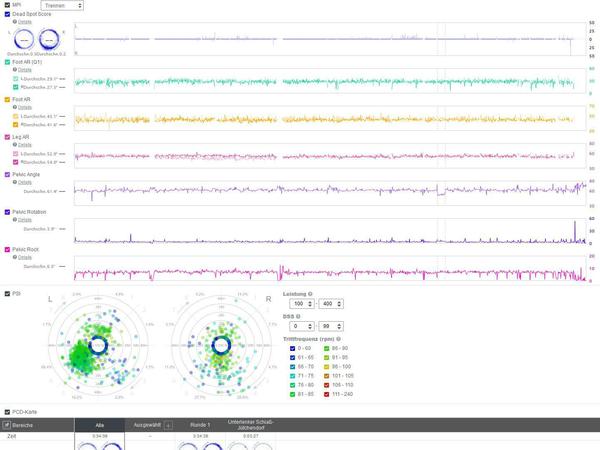Uncheck the PCD-Karte section checkbox
Image resolution: width=600 pixels, height=450 pixels.
(7, 412)
